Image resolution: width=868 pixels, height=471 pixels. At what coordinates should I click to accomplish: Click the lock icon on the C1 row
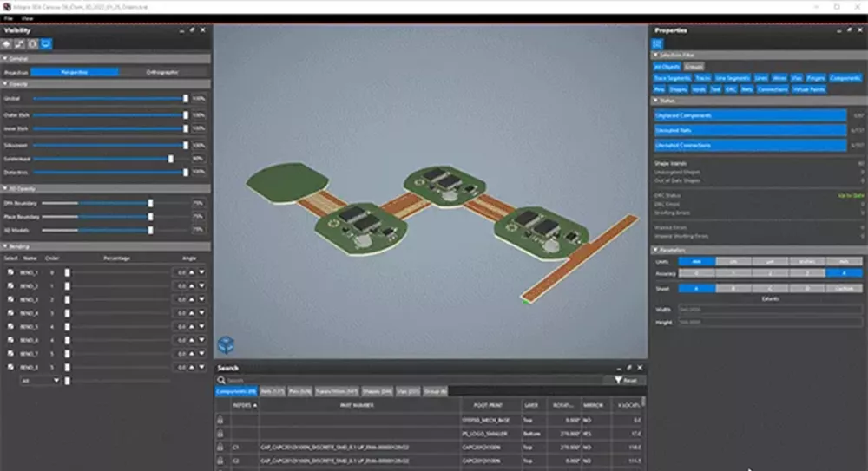(x=221, y=447)
